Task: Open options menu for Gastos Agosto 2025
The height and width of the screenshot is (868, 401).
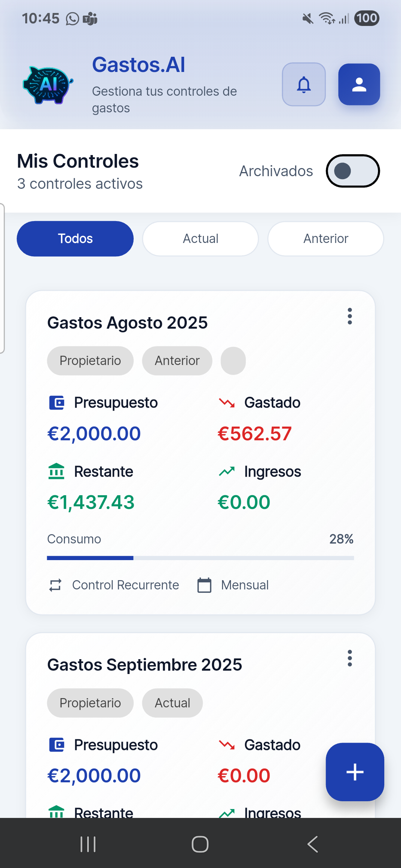Action: (349, 316)
